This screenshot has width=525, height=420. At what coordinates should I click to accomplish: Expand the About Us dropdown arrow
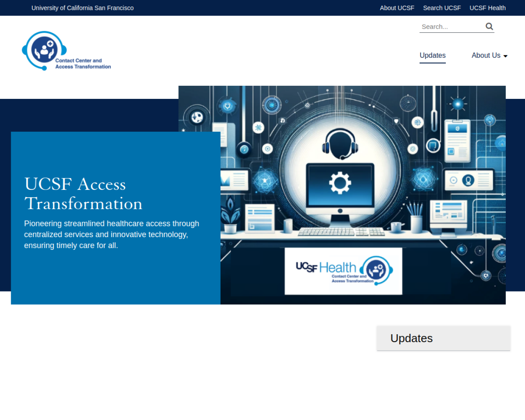[505, 56]
